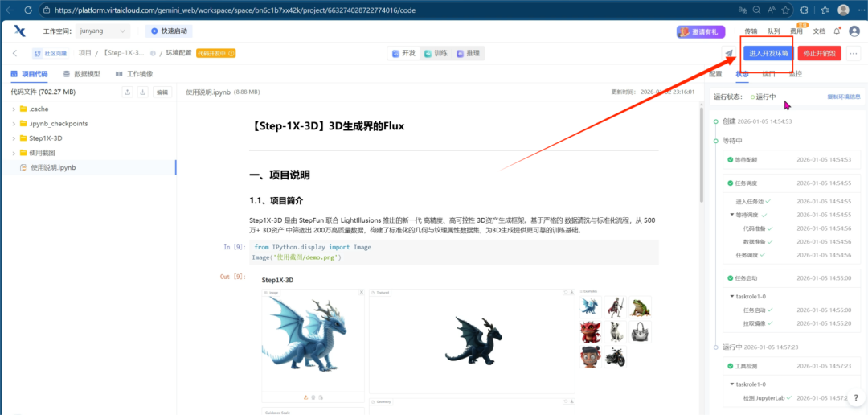Open the browser extensions puzzle icon

(x=805, y=10)
